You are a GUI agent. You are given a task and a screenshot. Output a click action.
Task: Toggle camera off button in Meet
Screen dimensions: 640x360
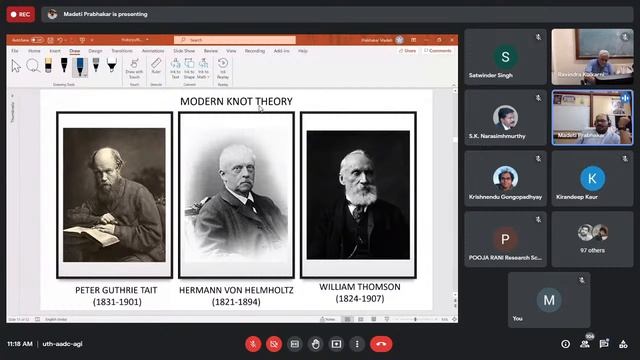[274, 344]
